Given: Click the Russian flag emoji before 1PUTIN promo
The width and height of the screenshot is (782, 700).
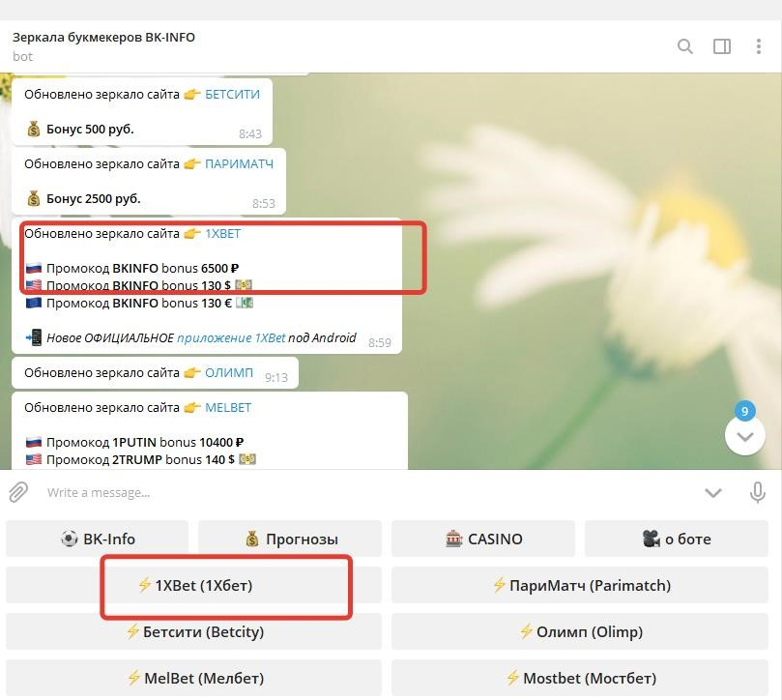Looking at the screenshot, I should pyautogui.click(x=34, y=443).
